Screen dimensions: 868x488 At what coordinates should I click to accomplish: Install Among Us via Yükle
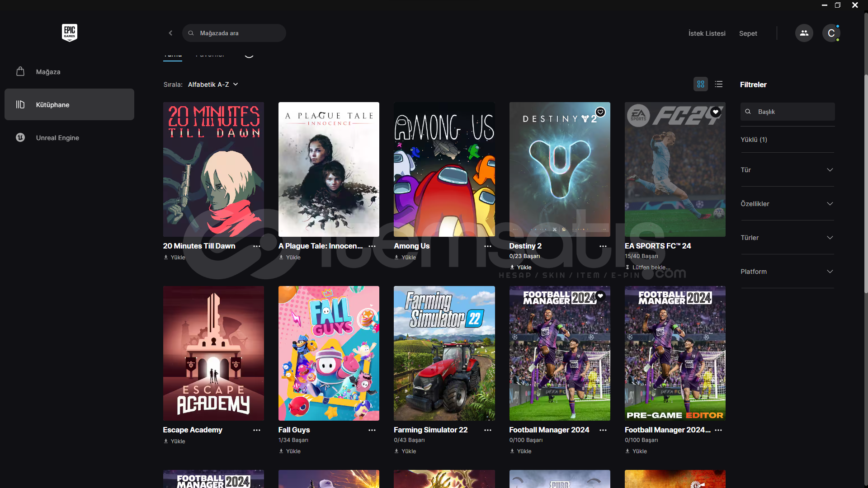405,257
